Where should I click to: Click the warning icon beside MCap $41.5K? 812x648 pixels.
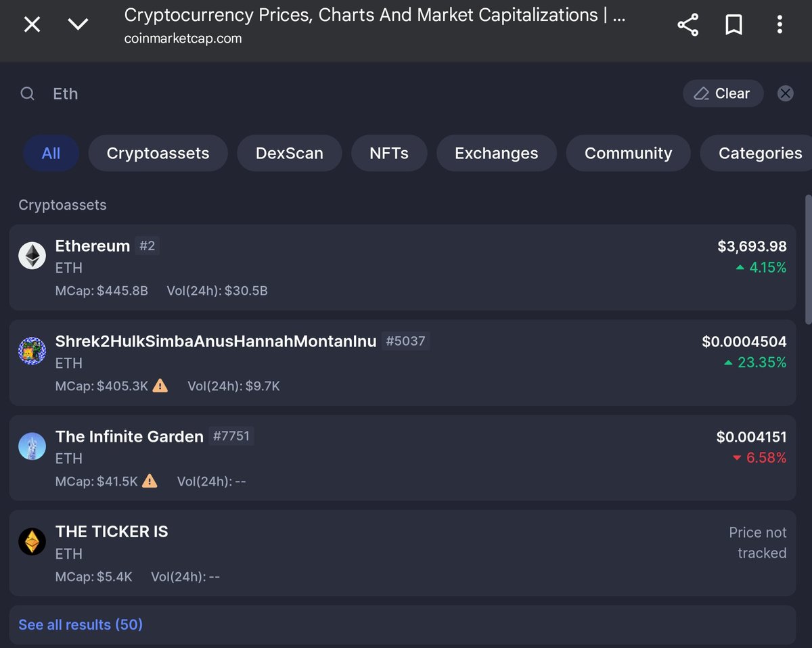click(150, 481)
